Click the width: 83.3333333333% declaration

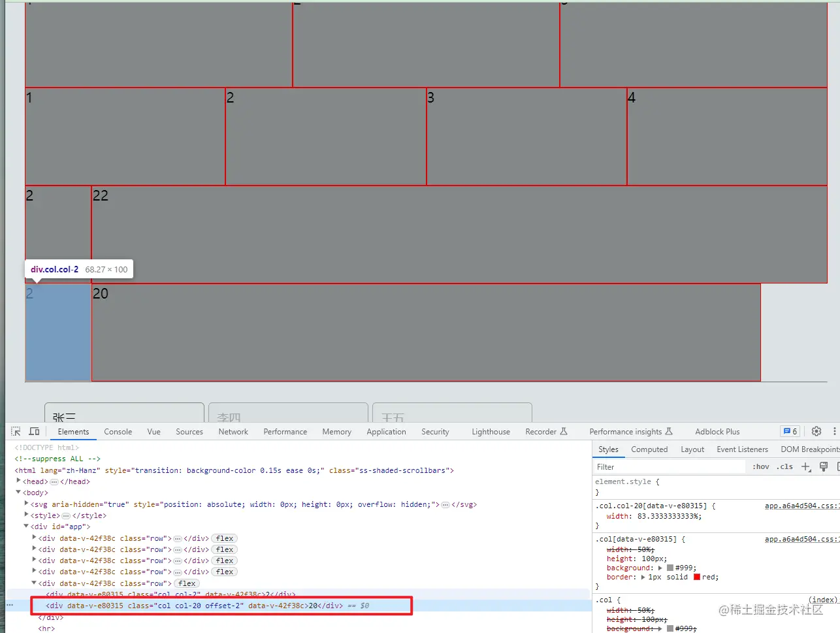tap(654, 516)
